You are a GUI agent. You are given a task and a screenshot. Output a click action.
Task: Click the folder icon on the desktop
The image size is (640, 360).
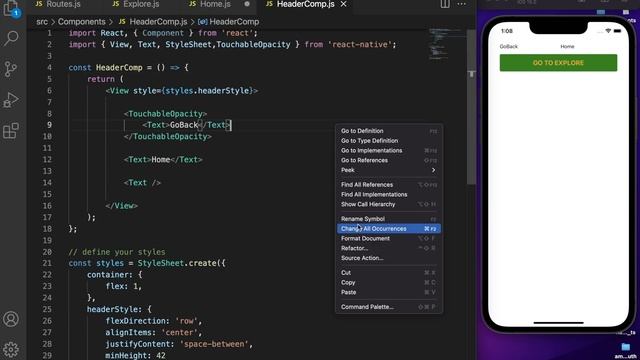[x=625, y=347]
